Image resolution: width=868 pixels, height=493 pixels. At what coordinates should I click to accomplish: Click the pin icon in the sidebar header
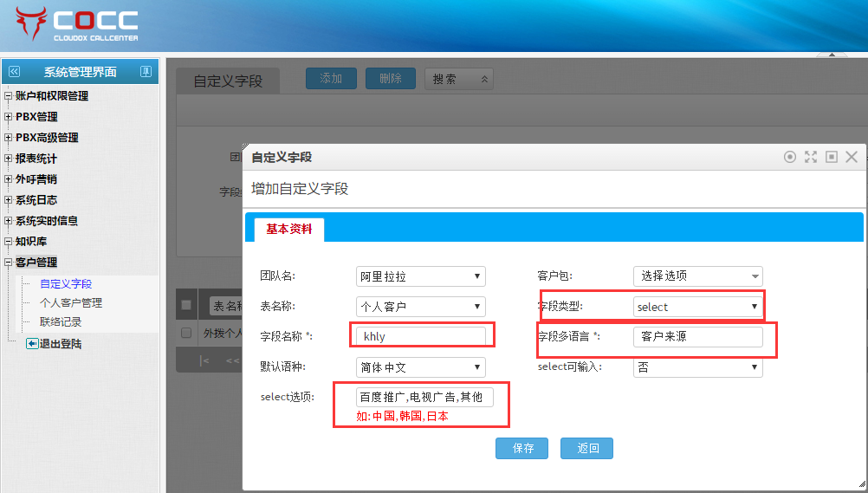click(x=146, y=72)
